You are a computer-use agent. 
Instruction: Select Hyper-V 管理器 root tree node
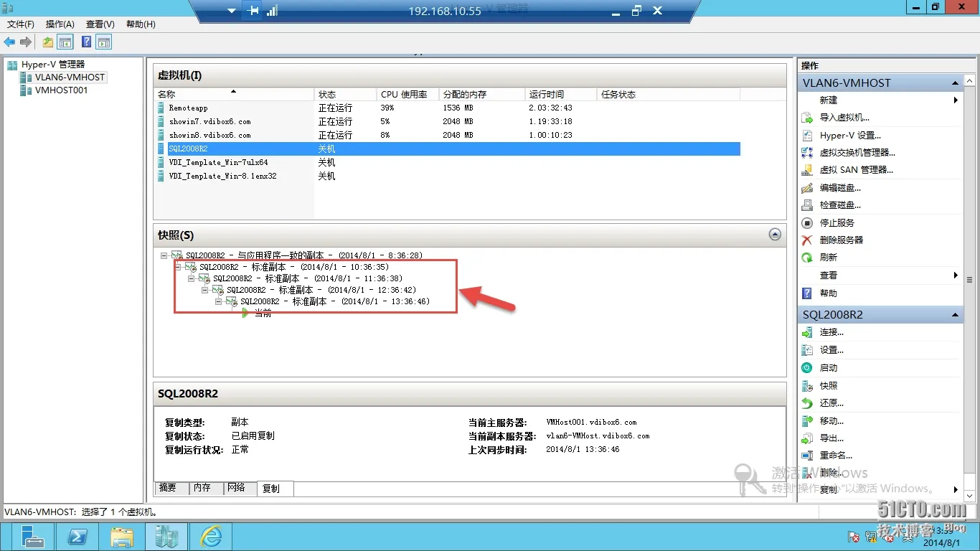[x=52, y=65]
